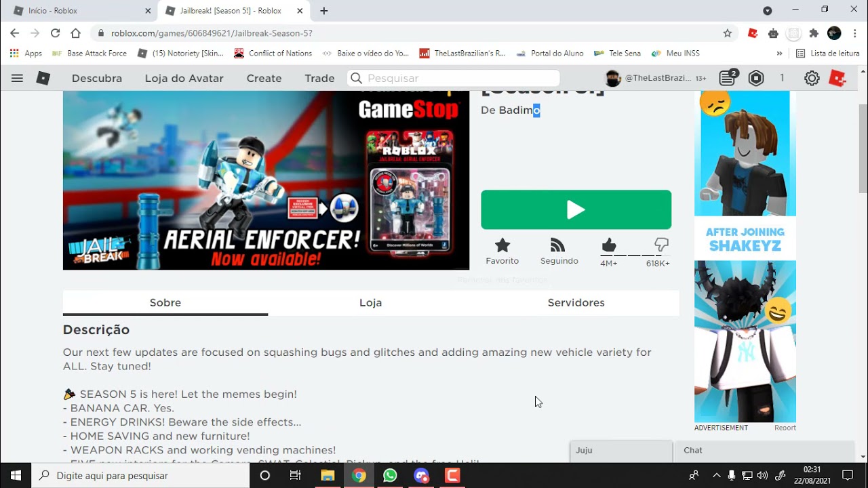This screenshot has height=488, width=868.
Task: Open Lista de leitura reading list
Action: [x=827, y=53]
